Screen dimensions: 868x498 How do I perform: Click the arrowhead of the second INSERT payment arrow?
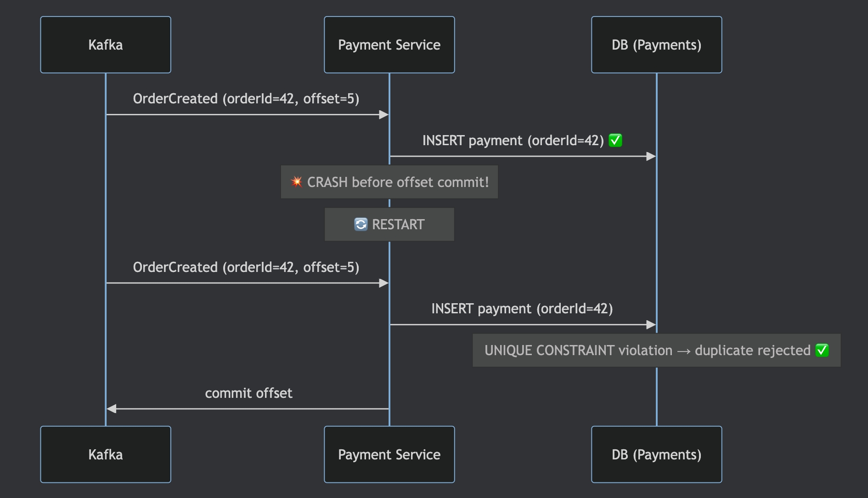click(x=651, y=325)
